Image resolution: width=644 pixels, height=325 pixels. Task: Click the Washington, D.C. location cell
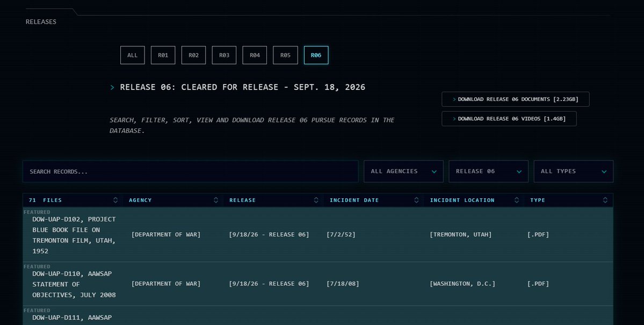pyautogui.click(x=462, y=284)
